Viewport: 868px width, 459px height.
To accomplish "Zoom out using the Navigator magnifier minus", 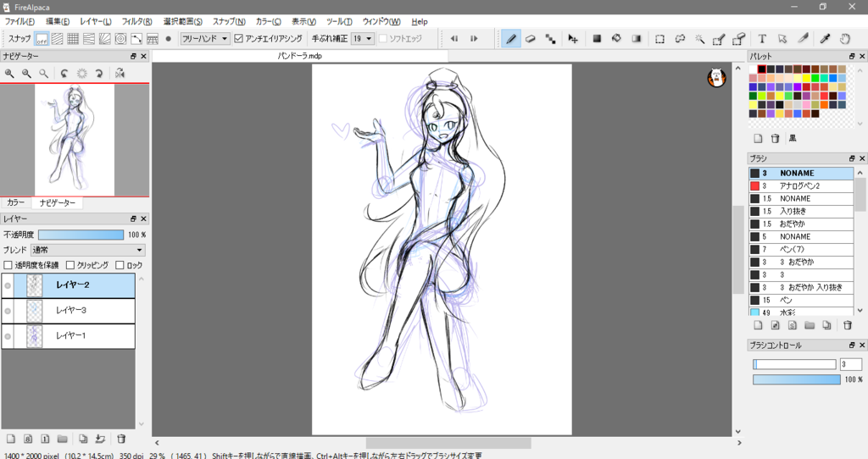I will (x=26, y=73).
